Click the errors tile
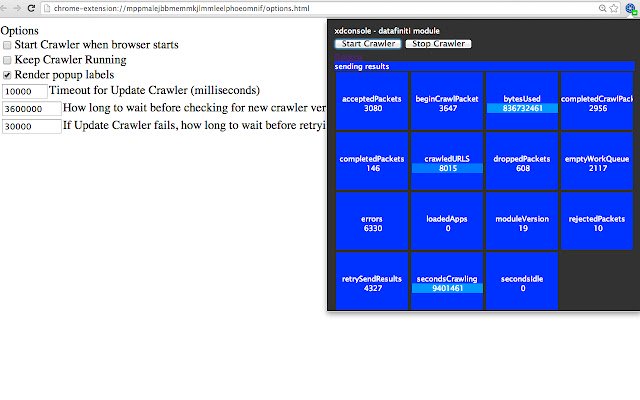The image size is (640, 400). (x=372, y=221)
